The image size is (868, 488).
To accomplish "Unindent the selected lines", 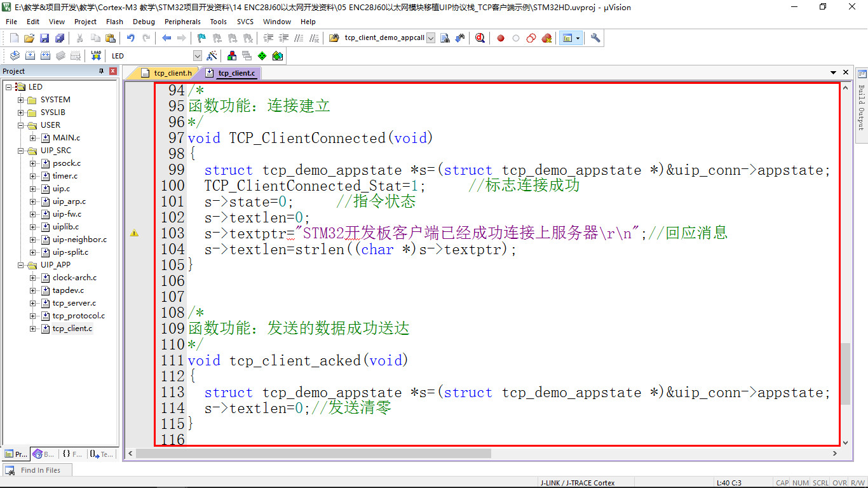I will [283, 38].
